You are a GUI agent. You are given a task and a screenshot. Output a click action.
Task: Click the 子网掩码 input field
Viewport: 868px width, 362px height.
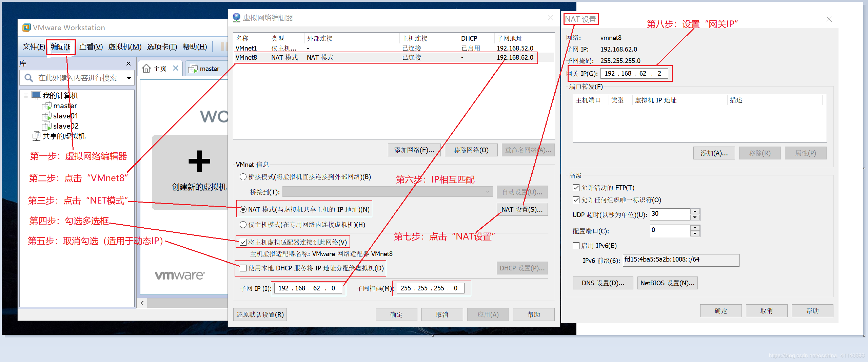point(430,288)
